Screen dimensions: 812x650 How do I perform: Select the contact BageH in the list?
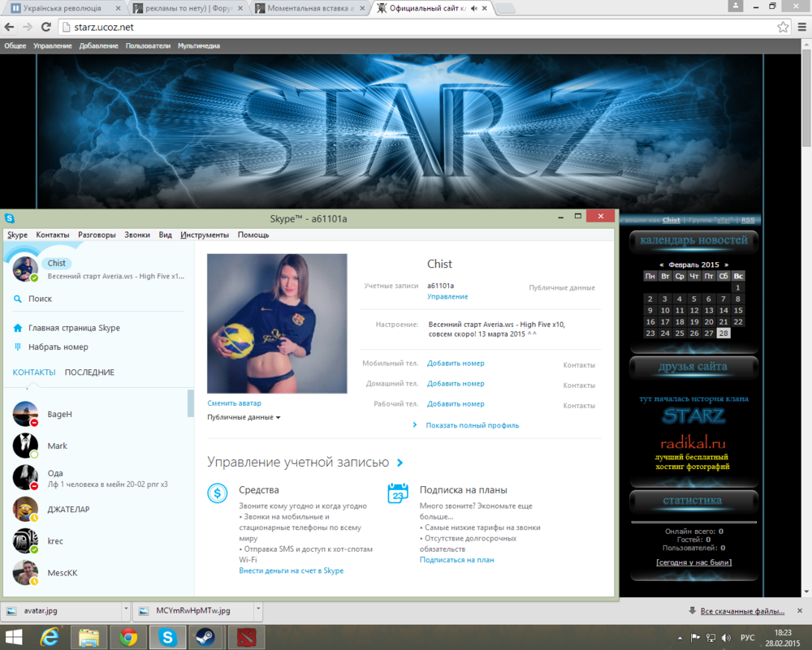click(59, 414)
